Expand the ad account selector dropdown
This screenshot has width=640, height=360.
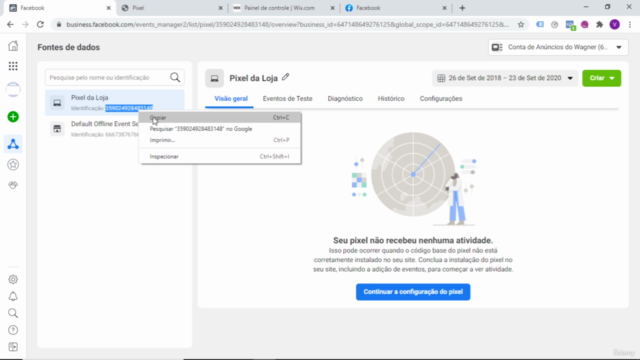click(x=558, y=47)
